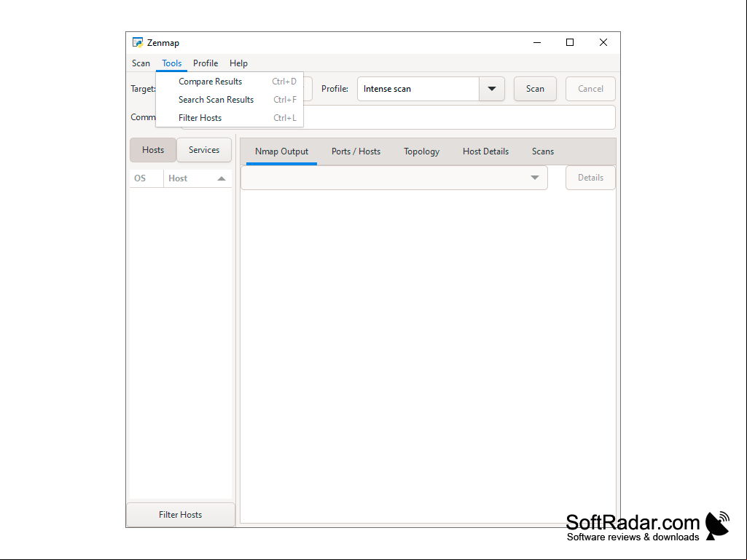Open the Host Details tab
Viewport: 747px width, 560px height.
pyautogui.click(x=485, y=151)
